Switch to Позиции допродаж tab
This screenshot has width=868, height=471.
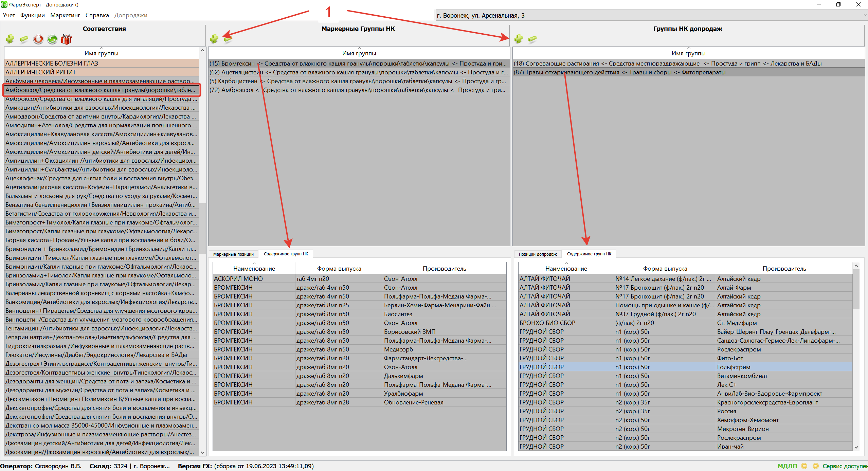538,254
